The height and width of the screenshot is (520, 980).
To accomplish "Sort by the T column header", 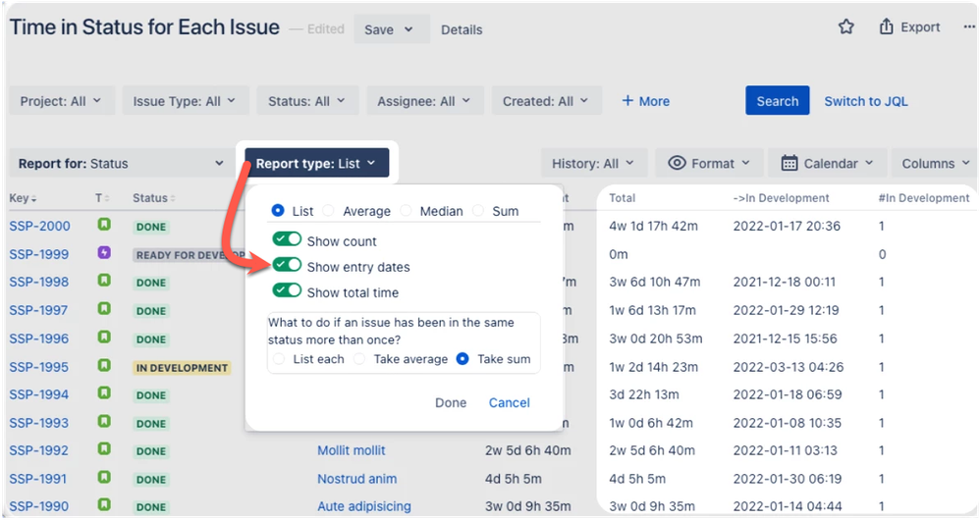I will 102,198.
